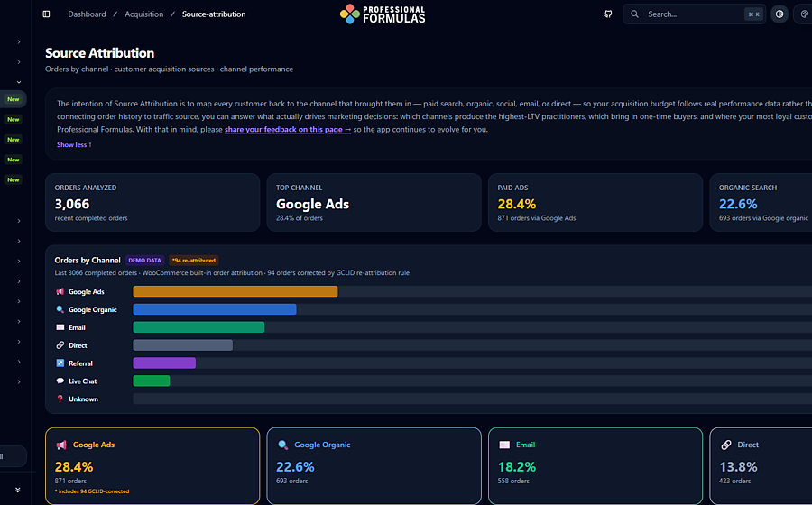Go to Dashboard breadcrumb
The image size is (812, 505).
click(87, 14)
